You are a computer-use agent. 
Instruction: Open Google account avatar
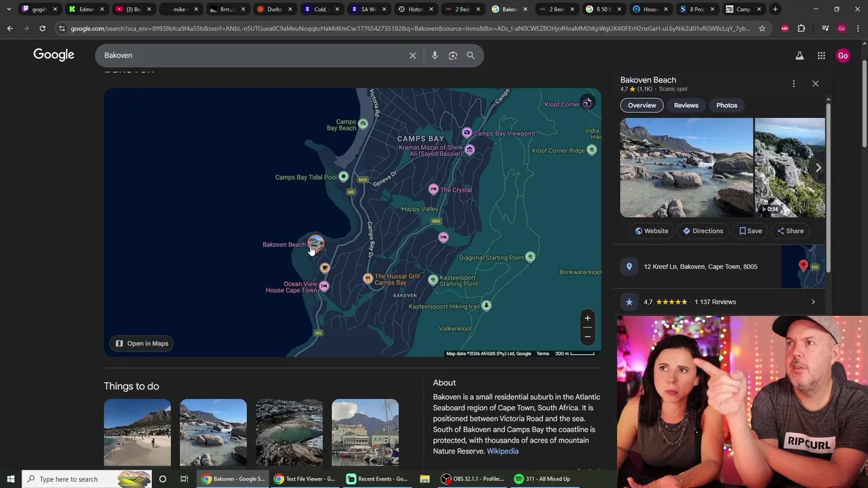pyautogui.click(x=843, y=56)
